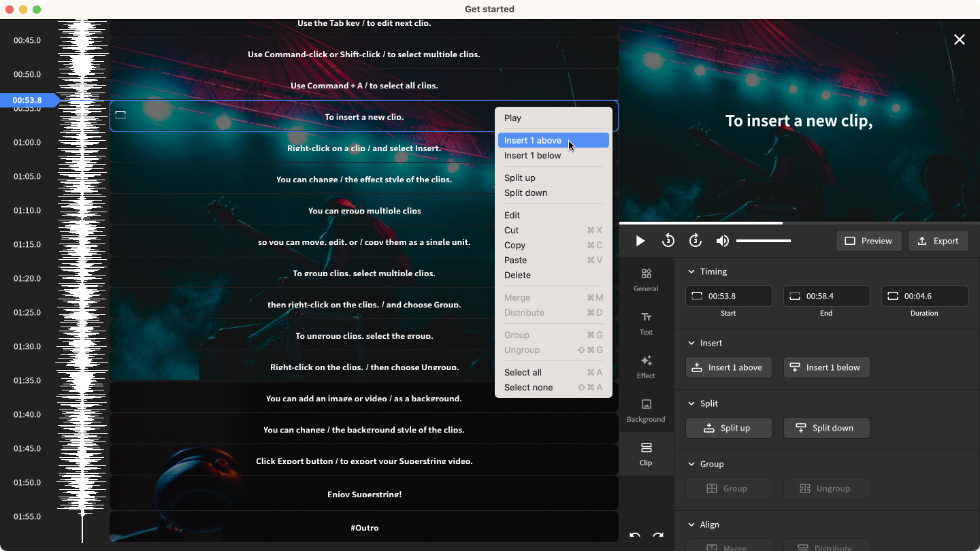Viewport: 980px width, 551px height.
Task: Open the Background sidebar panel
Action: click(x=646, y=410)
